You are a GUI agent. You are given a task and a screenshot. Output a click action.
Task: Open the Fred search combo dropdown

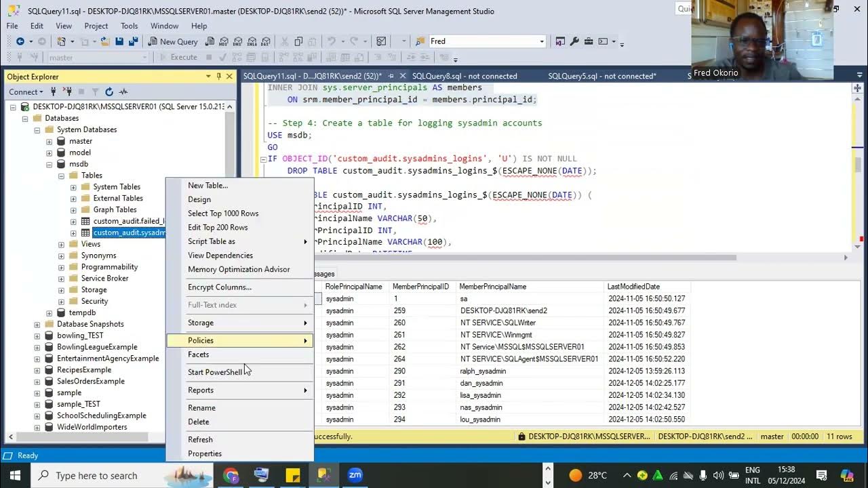click(542, 41)
